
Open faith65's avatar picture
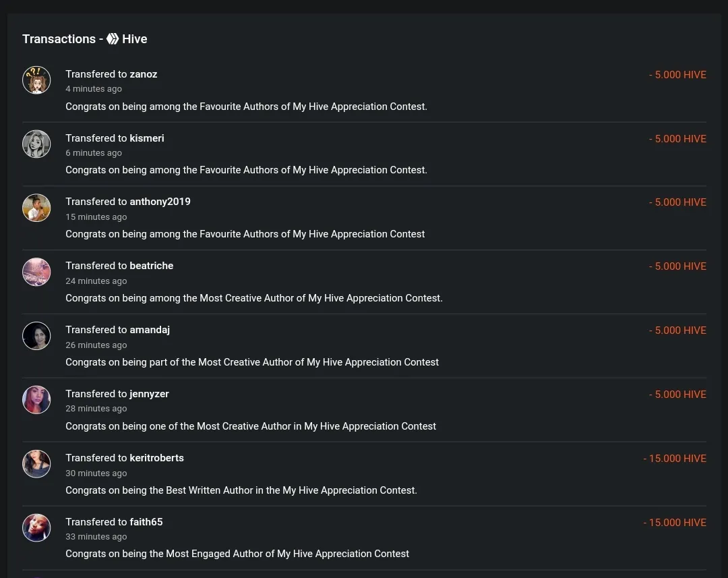(x=36, y=528)
